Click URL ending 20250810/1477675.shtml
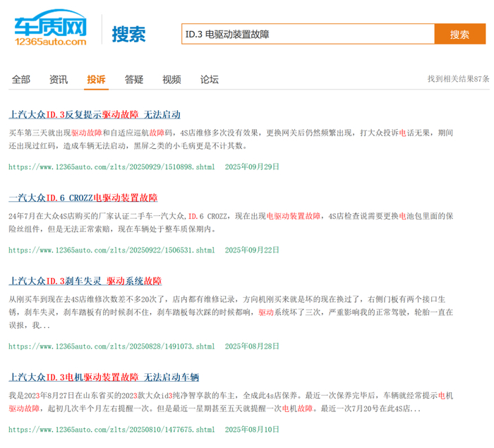494x448 pixels. (x=112, y=430)
